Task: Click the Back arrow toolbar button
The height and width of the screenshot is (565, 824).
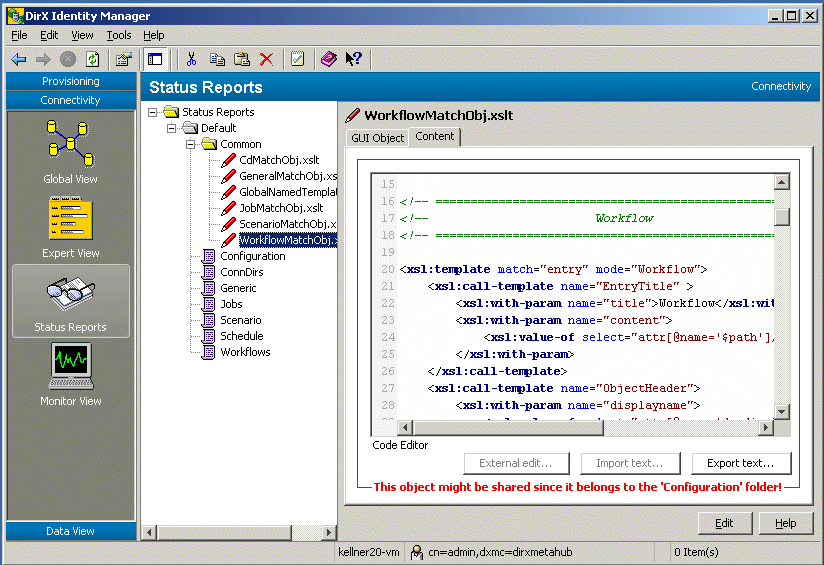Action: tap(19, 60)
